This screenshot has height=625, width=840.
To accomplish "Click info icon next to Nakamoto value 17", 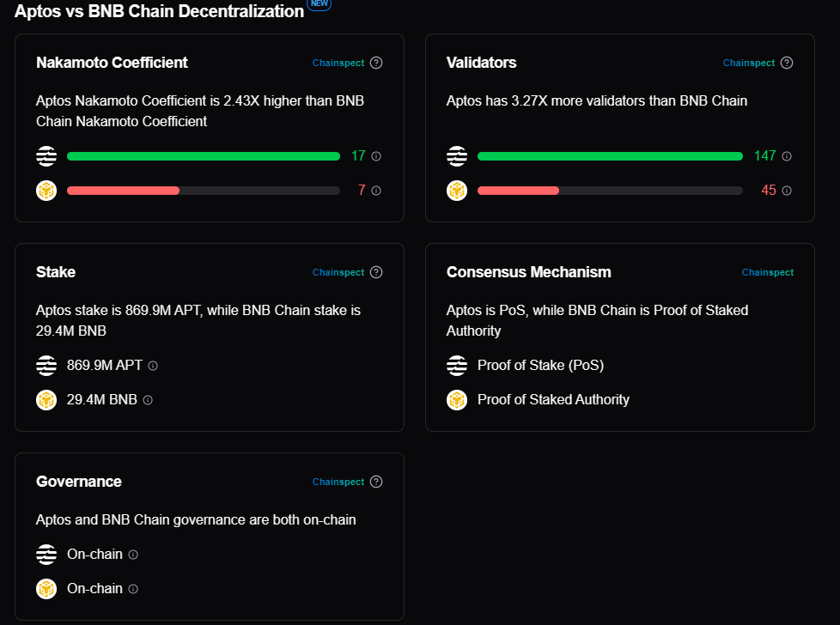I will tap(376, 156).
